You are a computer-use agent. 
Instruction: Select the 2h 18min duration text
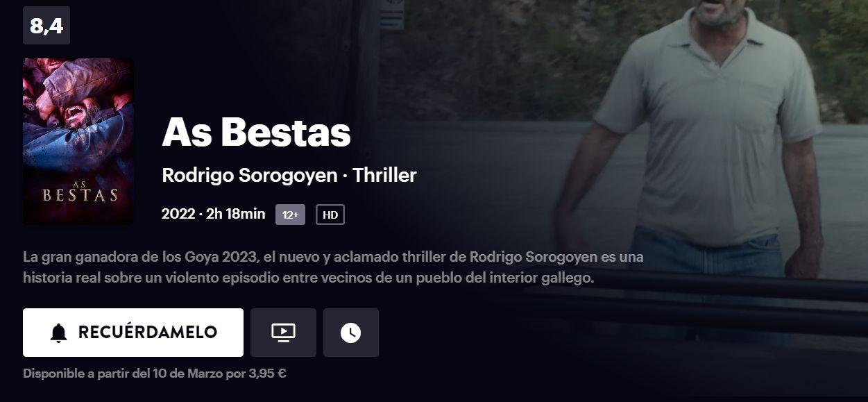click(x=236, y=214)
